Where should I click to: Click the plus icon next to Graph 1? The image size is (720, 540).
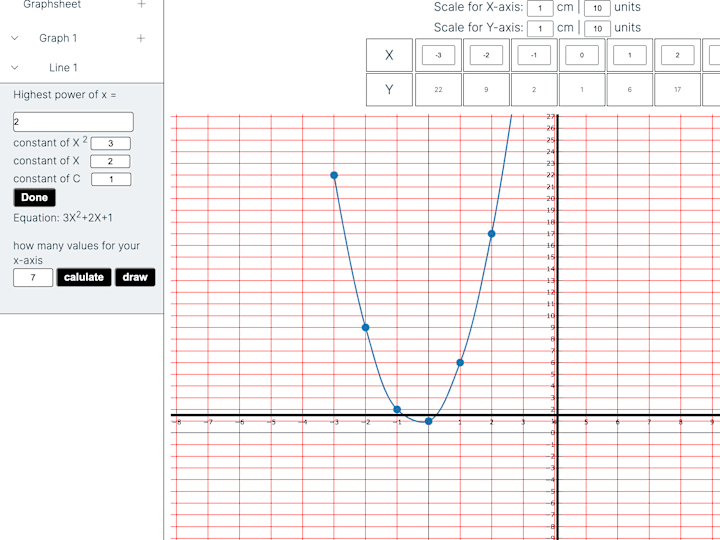pos(141,39)
